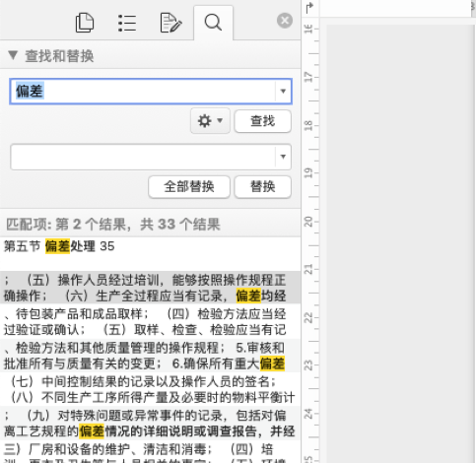476x463 pixels.
Task: Select the search magnifier tab
Action: click(213, 23)
